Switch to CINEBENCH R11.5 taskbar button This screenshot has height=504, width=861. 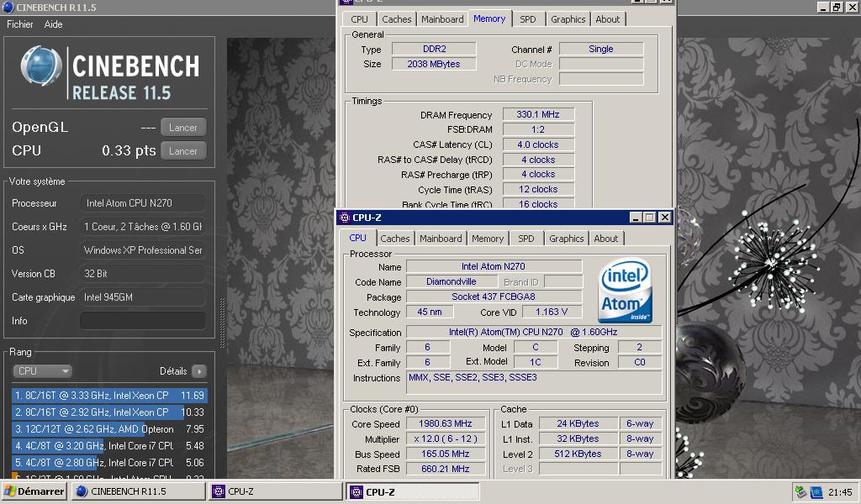pyautogui.click(x=139, y=491)
